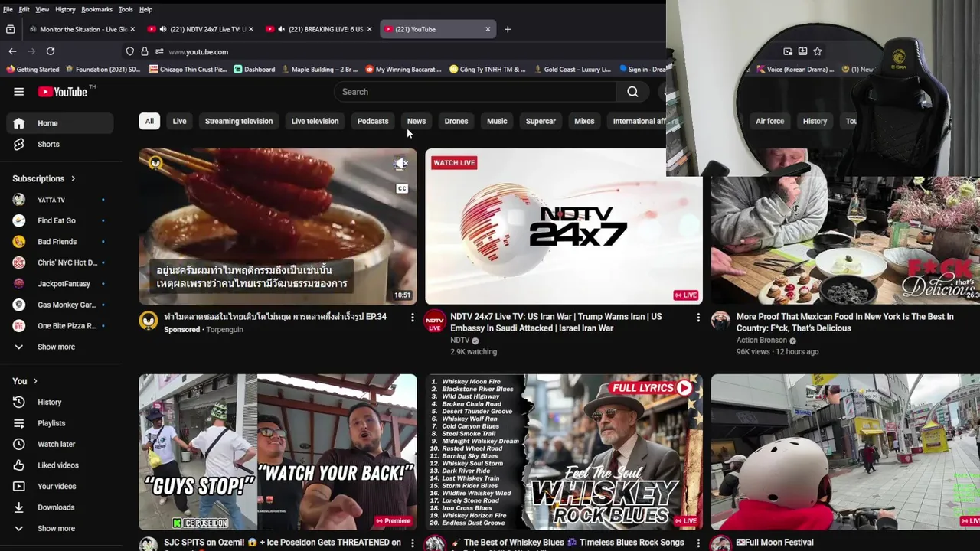Mute the NDTV 24x7 Live TV tab
This screenshot has width=980, height=551.
click(x=162, y=29)
